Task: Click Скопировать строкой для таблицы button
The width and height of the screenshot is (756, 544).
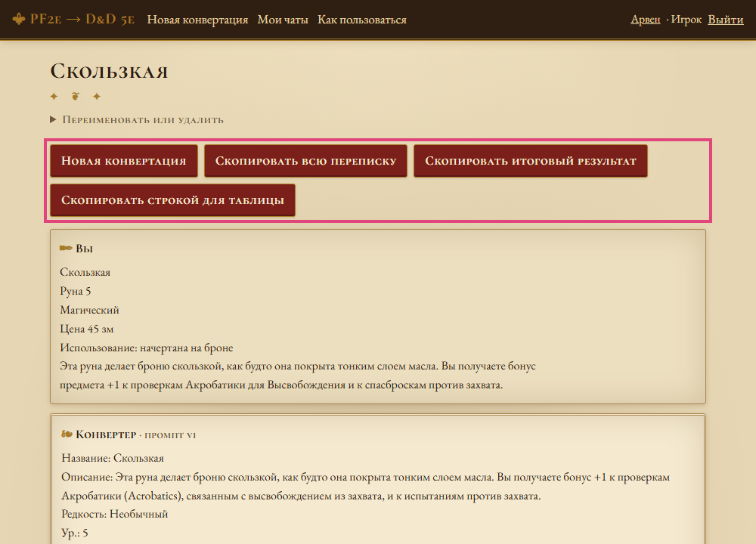Action: (x=172, y=200)
